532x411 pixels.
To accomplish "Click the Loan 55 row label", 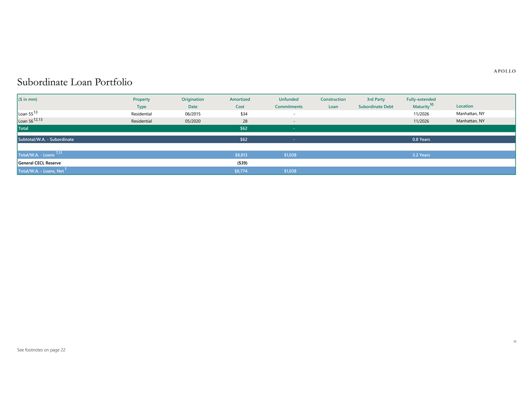I will coord(27,114).
